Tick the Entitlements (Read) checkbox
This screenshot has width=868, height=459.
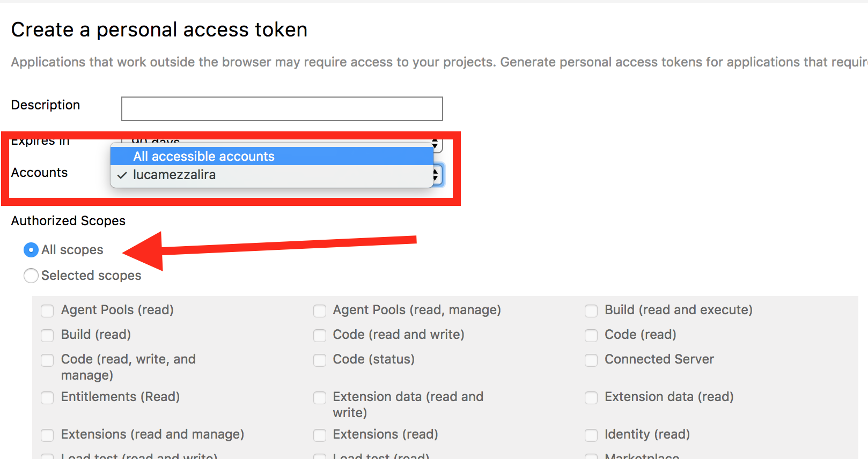pos(48,397)
